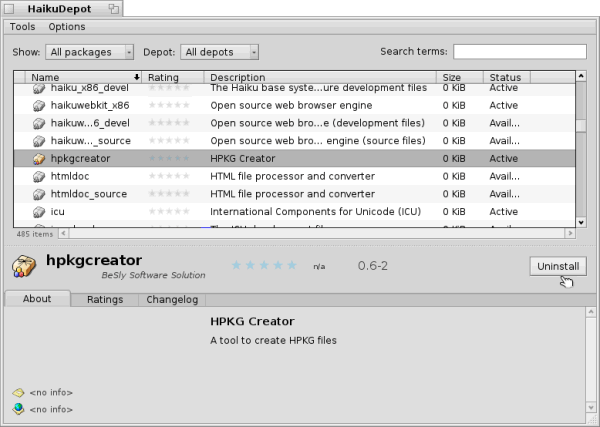600x427 pixels.
Task: Open the Tools menu
Action: point(23,27)
